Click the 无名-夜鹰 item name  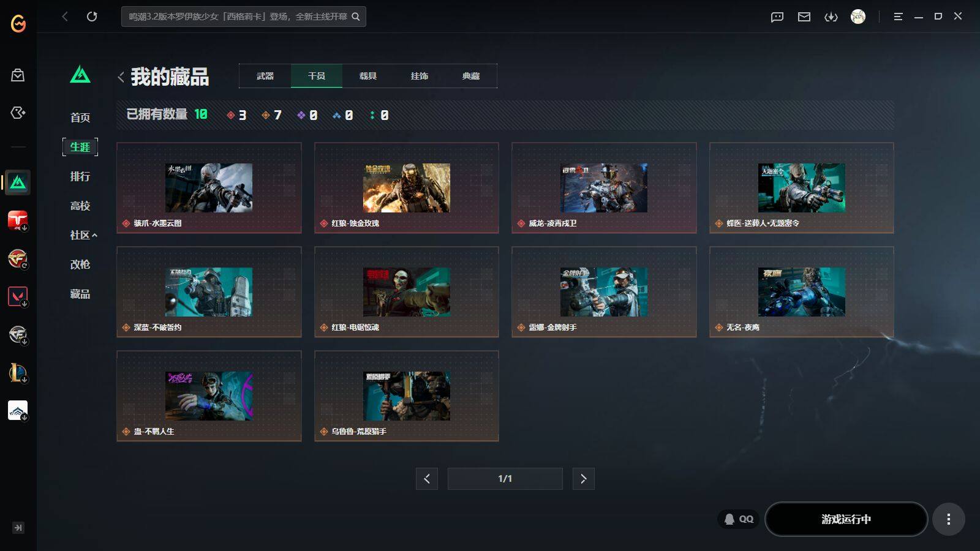[743, 328]
